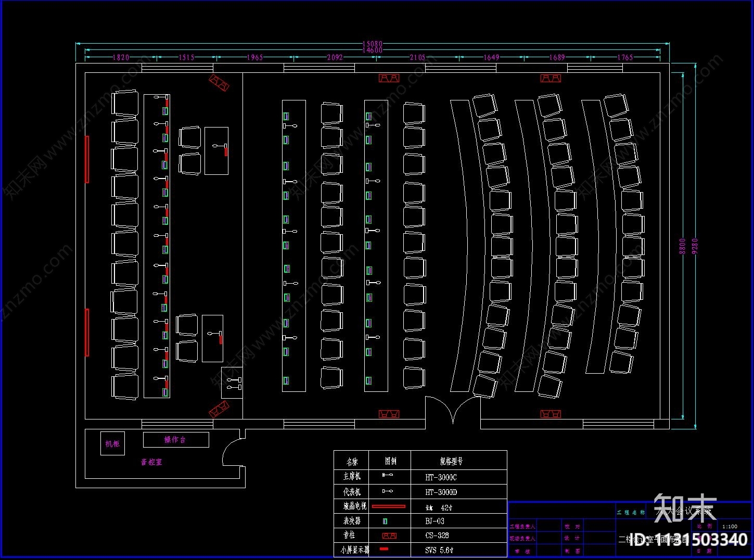Viewport: 754px width, 560px height.
Task: Click the overall dimension 15080
Action: (x=373, y=44)
